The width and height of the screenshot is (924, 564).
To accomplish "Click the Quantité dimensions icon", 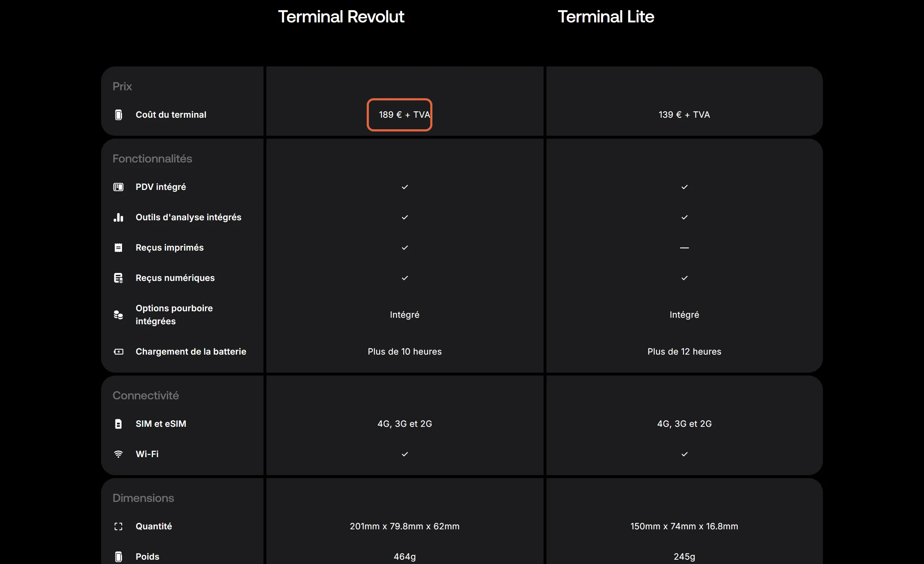I will (x=118, y=526).
